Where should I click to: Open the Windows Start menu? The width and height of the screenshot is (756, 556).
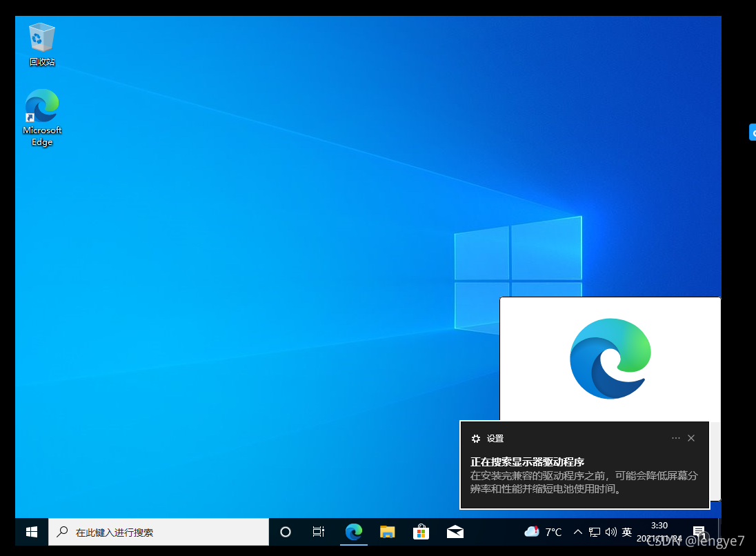pos(32,532)
